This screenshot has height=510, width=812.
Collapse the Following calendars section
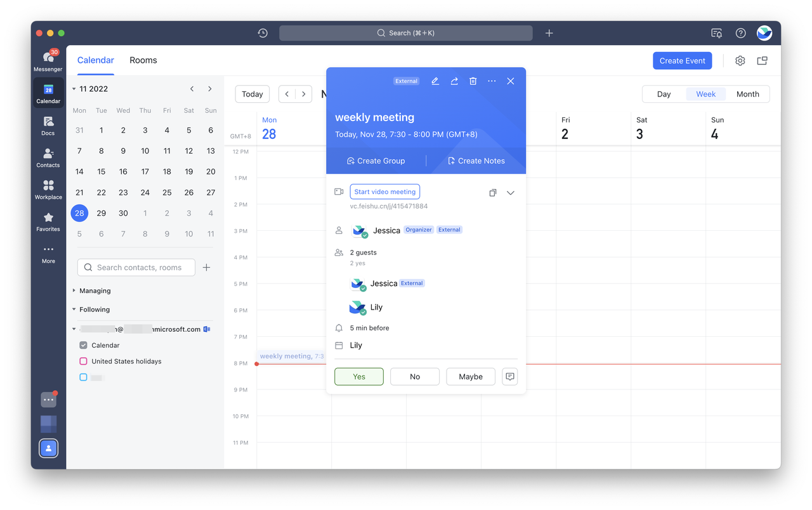point(74,310)
